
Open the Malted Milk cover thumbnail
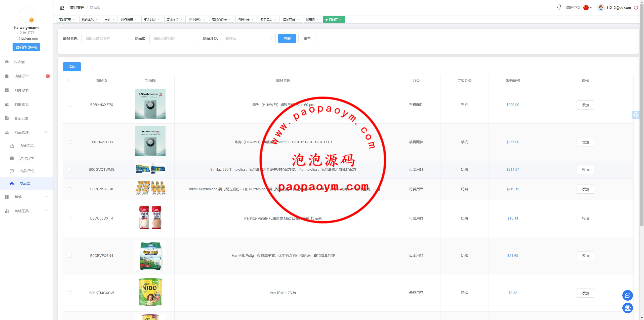point(150,218)
